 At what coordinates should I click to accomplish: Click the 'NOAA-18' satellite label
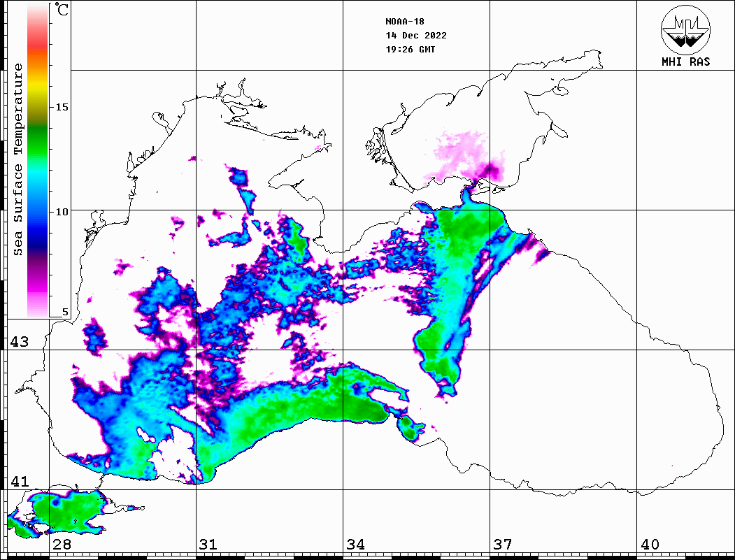click(x=405, y=22)
